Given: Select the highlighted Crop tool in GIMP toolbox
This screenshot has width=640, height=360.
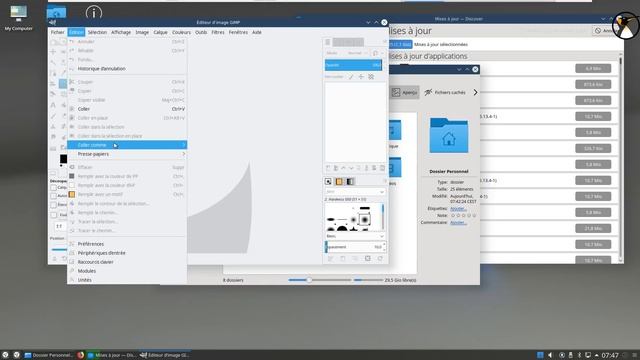Looking at the screenshot, I should point(63,84).
